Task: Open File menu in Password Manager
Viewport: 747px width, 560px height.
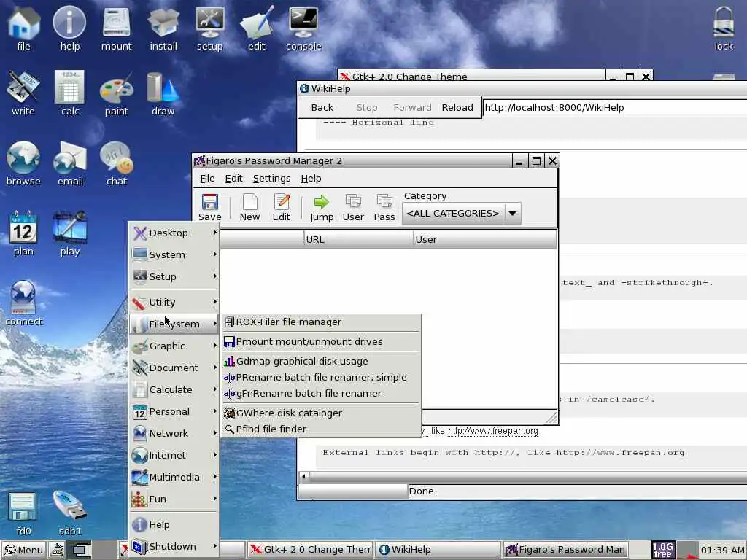Action: (207, 178)
